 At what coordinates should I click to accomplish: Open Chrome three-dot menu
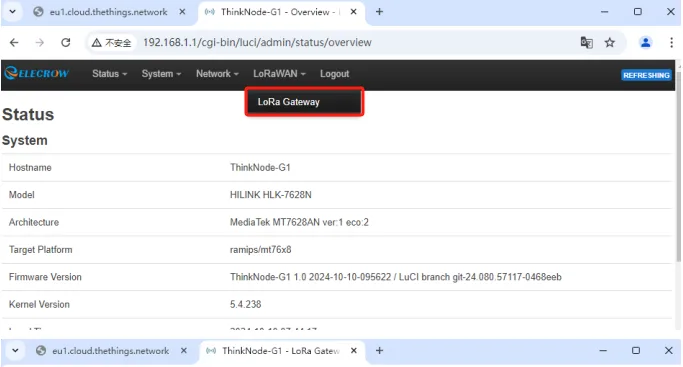pyautogui.click(x=671, y=43)
